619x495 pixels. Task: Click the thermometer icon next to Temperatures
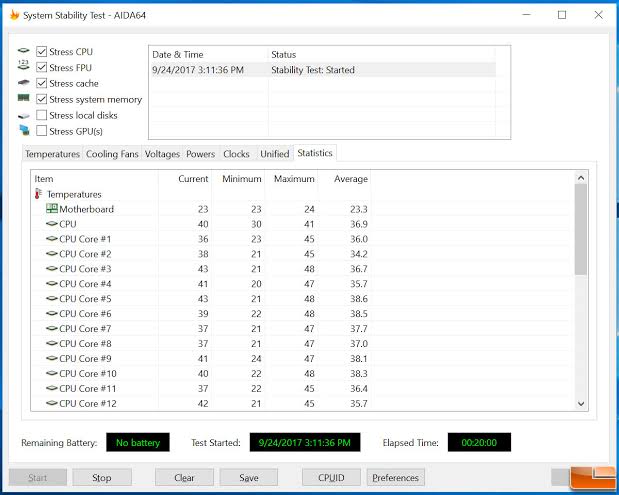tap(38, 193)
